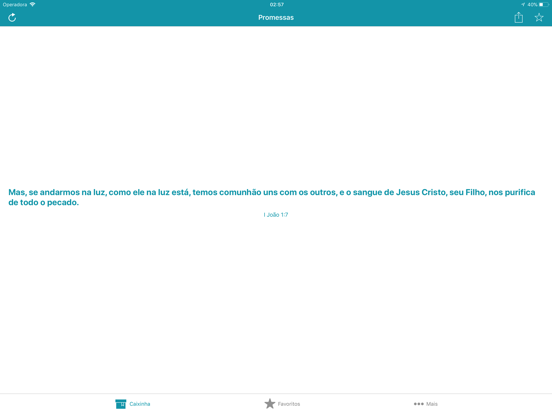552x414 pixels.
Task: Mark verse as favorite with star outline icon
Action: point(539,17)
